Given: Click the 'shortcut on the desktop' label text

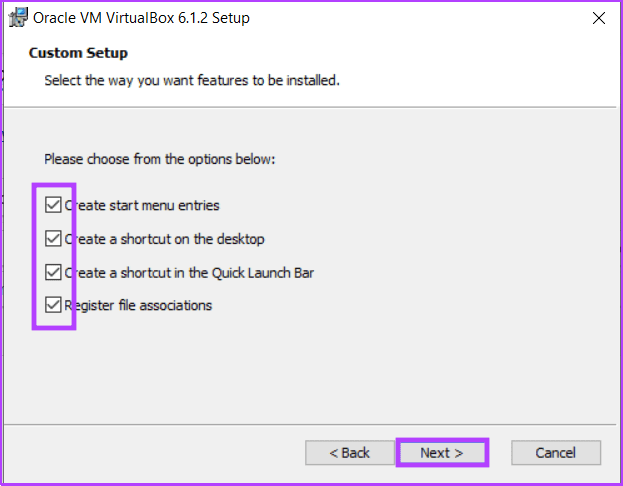Looking at the screenshot, I should click(x=192, y=239).
